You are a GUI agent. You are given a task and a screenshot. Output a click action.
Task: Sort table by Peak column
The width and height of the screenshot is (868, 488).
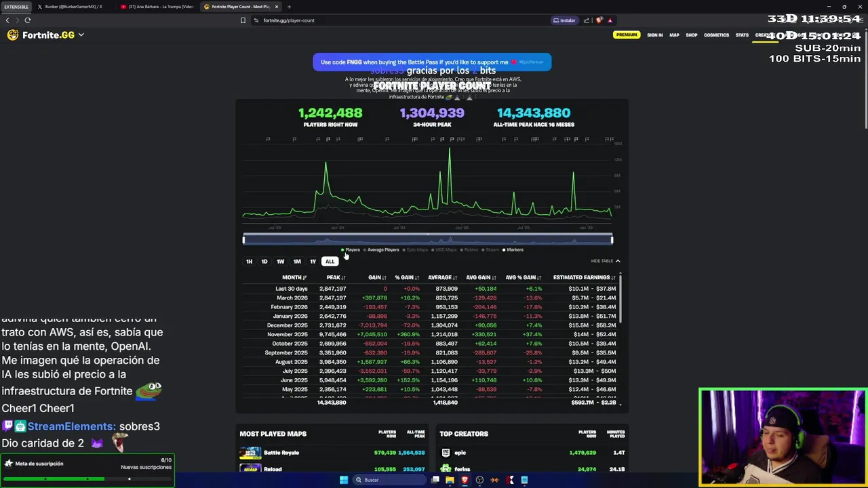pyautogui.click(x=336, y=277)
